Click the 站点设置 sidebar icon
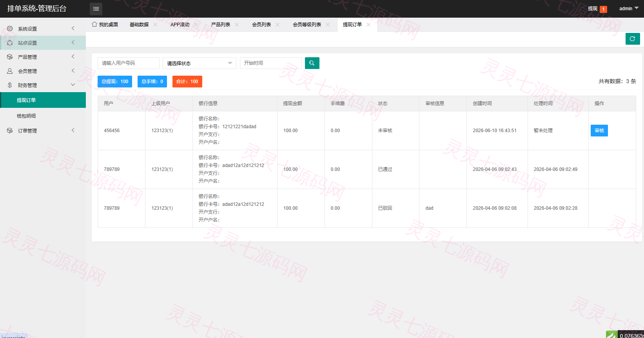Viewport: 644px width, 338px height. point(10,43)
